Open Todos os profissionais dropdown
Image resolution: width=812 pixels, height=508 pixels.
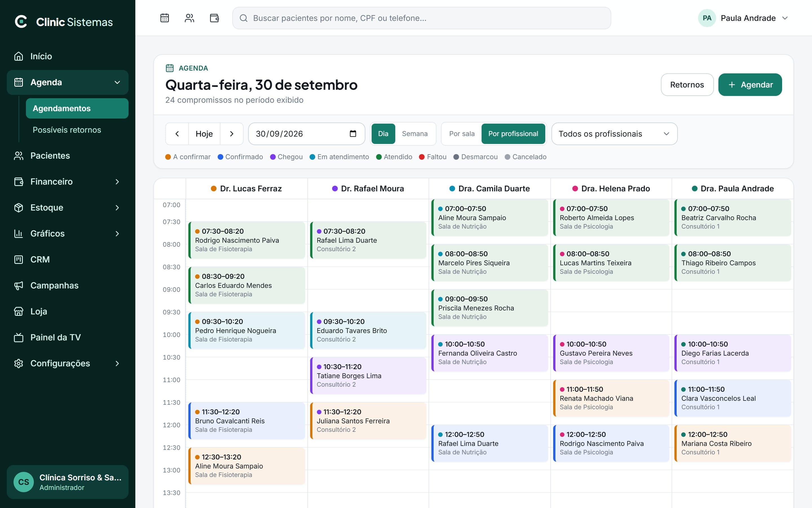(x=614, y=134)
